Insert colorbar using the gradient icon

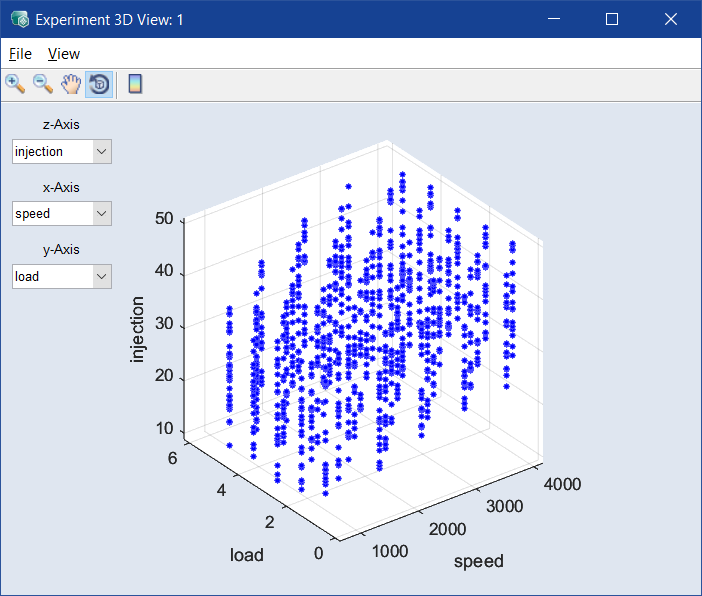tap(135, 84)
